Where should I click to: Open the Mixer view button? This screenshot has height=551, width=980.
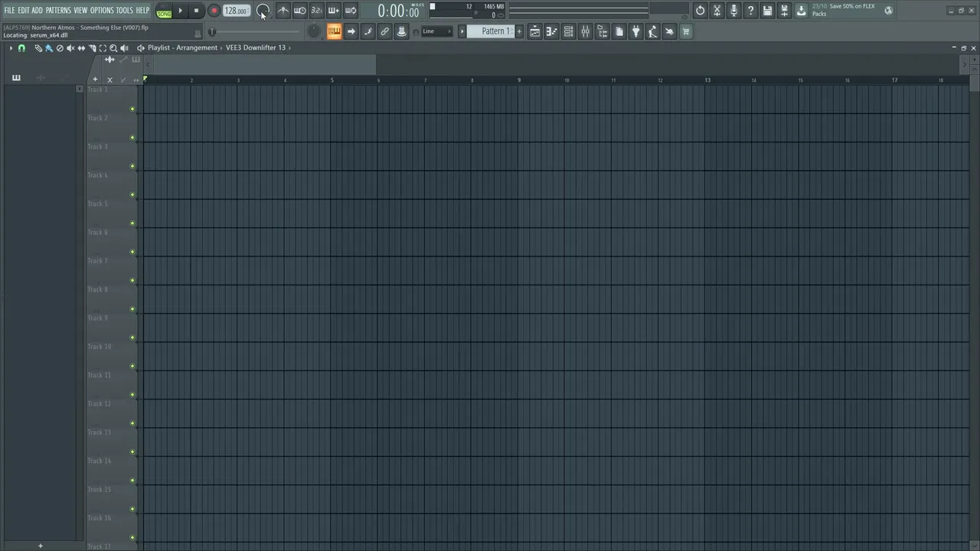pos(585,31)
